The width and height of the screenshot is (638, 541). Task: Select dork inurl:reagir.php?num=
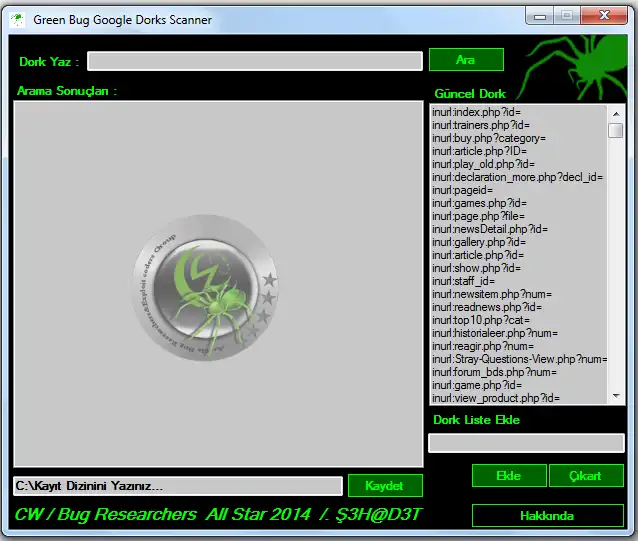click(483, 346)
